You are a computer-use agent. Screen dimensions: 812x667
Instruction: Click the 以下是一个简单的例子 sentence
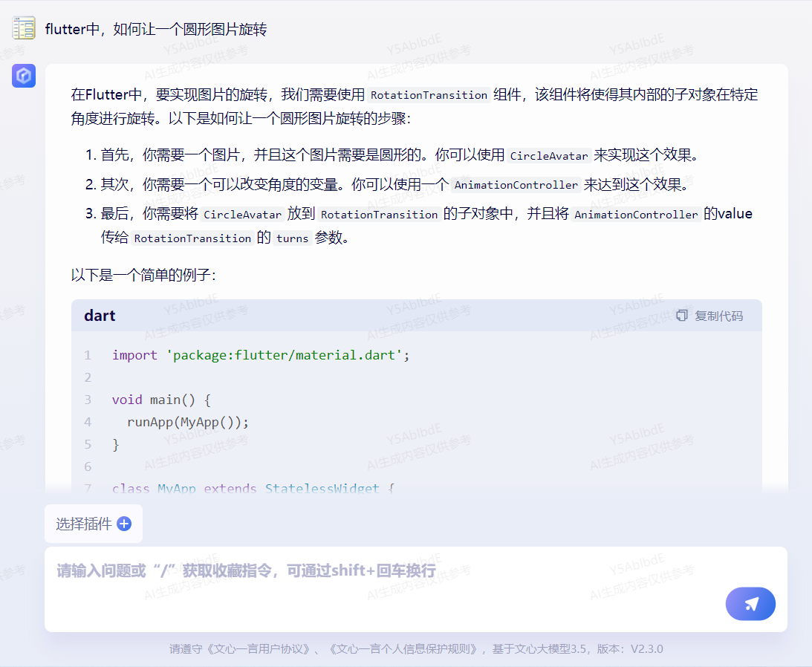pos(143,275)
